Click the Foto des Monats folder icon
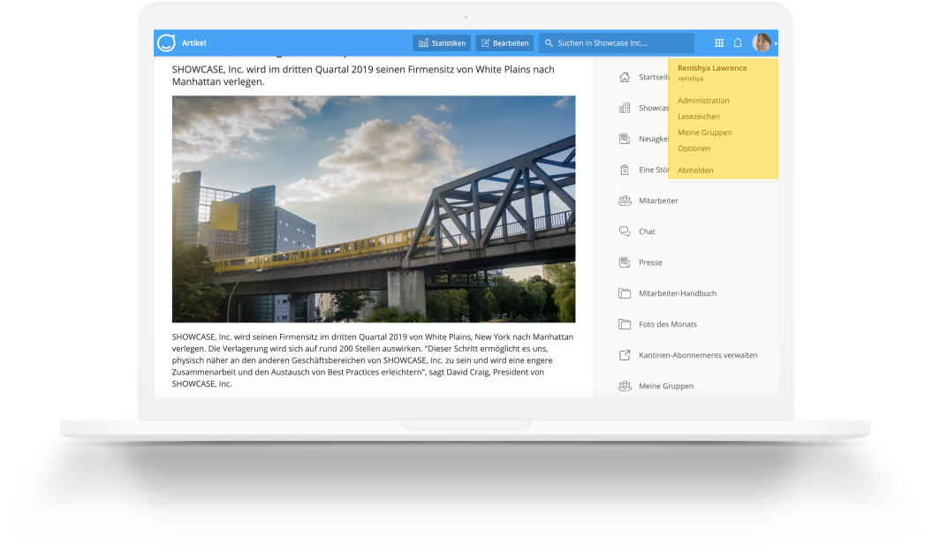This screenshot has width=932, height=560. tap(624, 324)
